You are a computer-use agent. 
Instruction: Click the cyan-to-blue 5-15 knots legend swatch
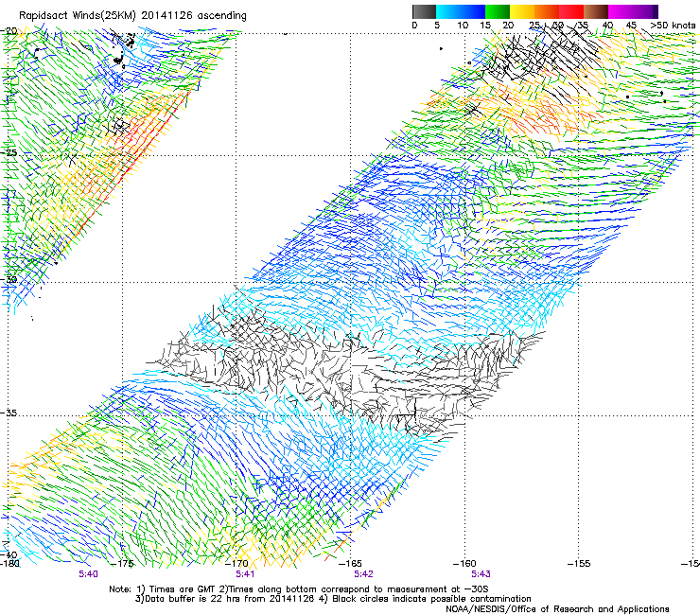coord(461,11)
